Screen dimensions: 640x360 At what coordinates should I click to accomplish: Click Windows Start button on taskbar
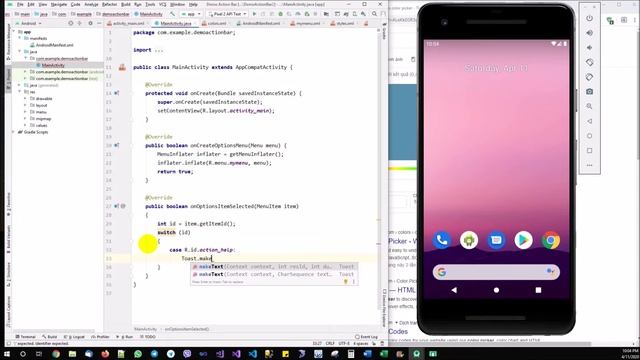[7, 354]
